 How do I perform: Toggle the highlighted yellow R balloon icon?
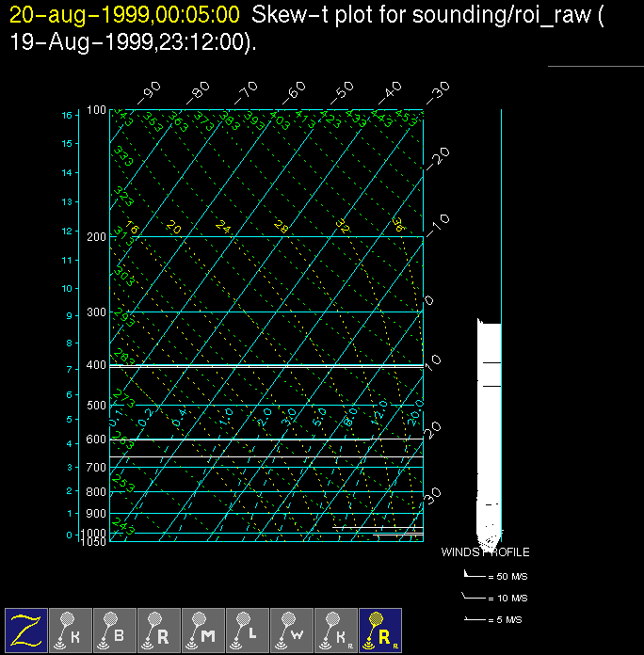380,629
